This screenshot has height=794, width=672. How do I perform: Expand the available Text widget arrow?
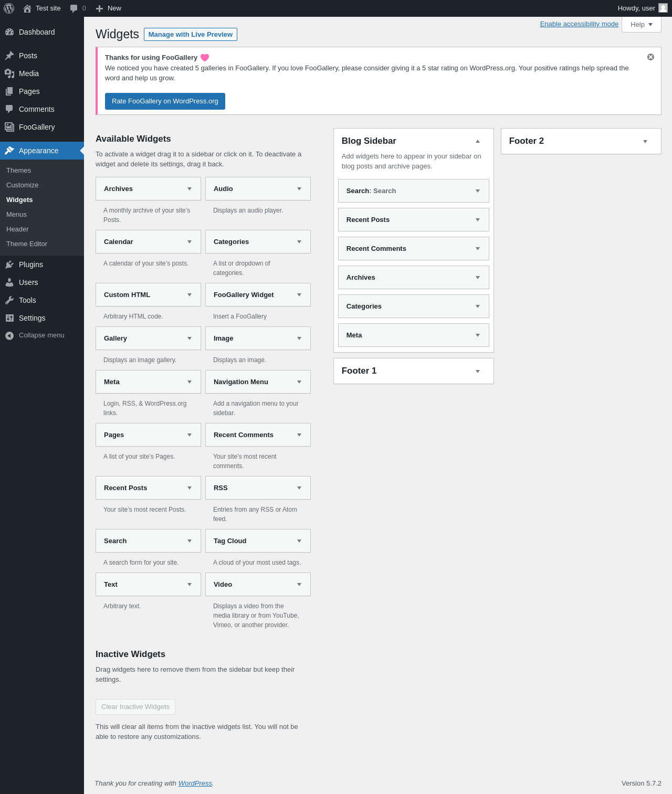[x=190, y=585]
